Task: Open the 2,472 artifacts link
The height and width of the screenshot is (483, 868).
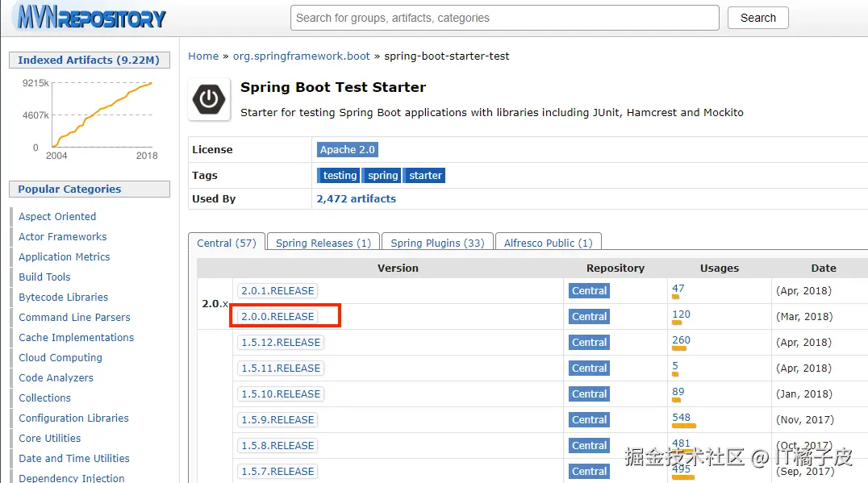Action: coord(356,198)
